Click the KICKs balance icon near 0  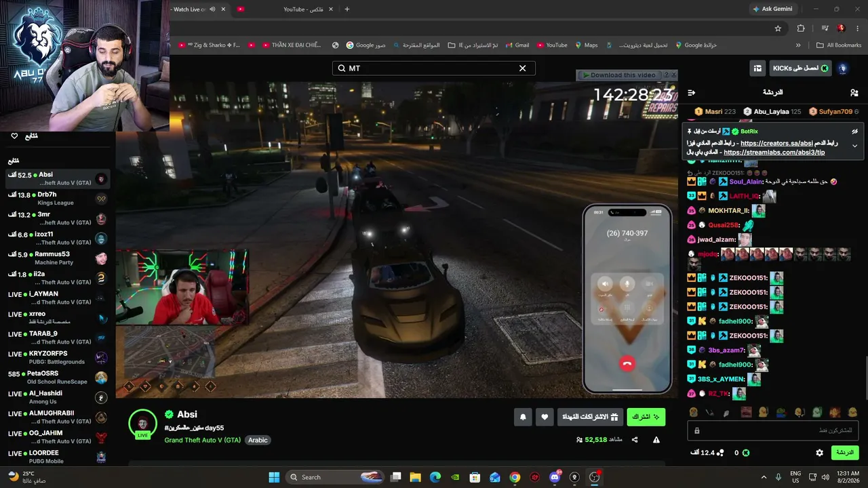746,453
